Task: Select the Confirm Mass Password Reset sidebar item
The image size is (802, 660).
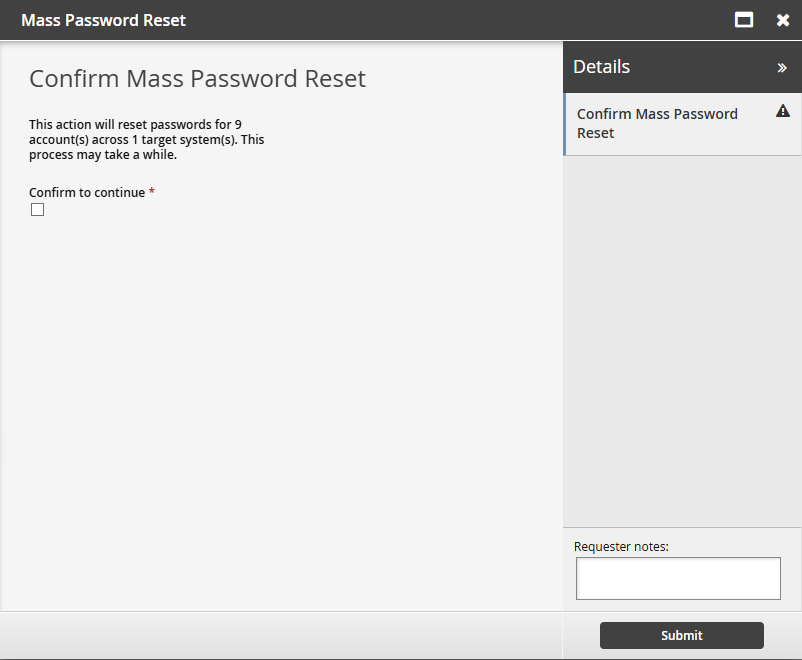Action: click(657, 123)
